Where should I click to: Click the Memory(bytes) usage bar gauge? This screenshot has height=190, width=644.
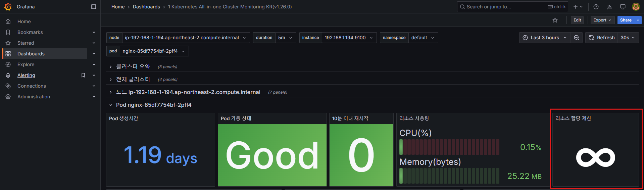[x=449, y=176]
